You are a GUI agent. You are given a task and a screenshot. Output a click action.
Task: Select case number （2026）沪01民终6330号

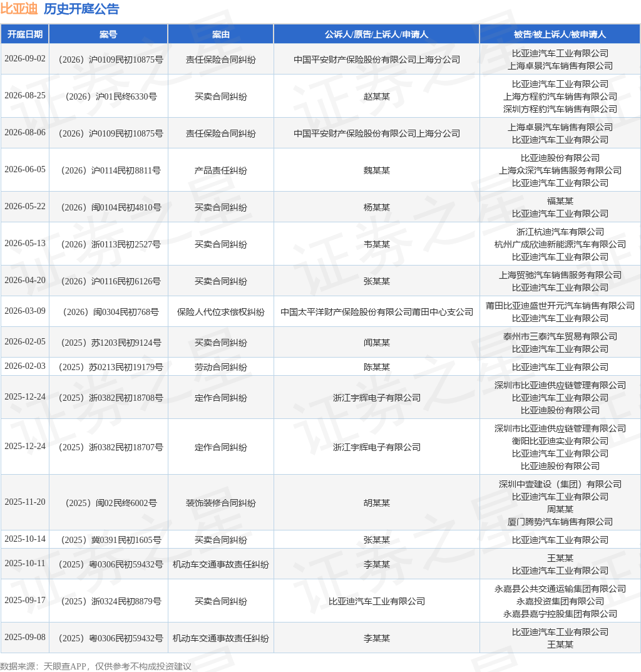111,96
